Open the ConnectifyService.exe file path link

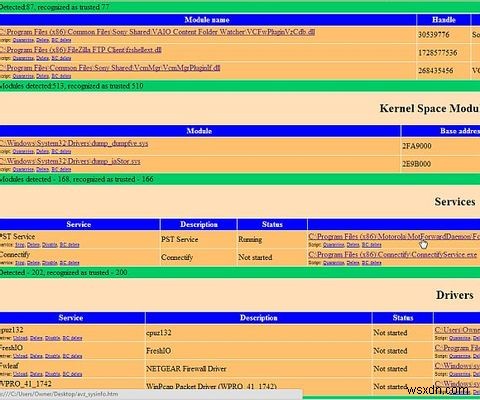click(x=393, y=255)
